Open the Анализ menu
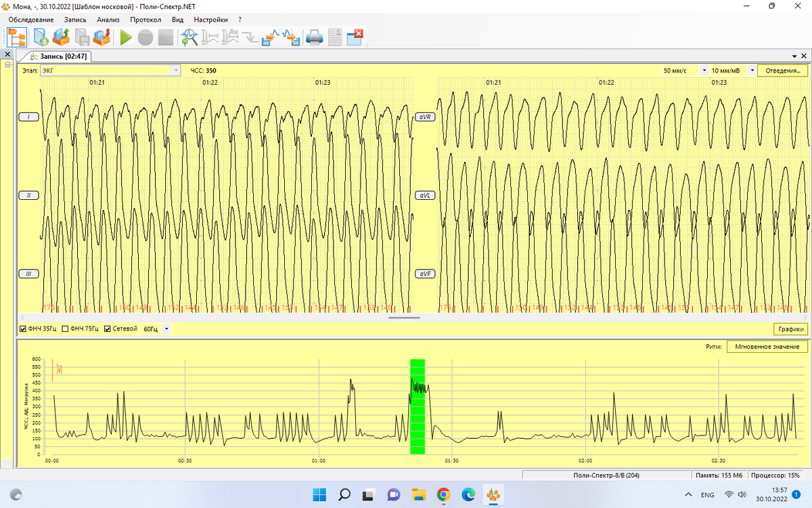Screen dimensions: 812x508 (108, 20)
